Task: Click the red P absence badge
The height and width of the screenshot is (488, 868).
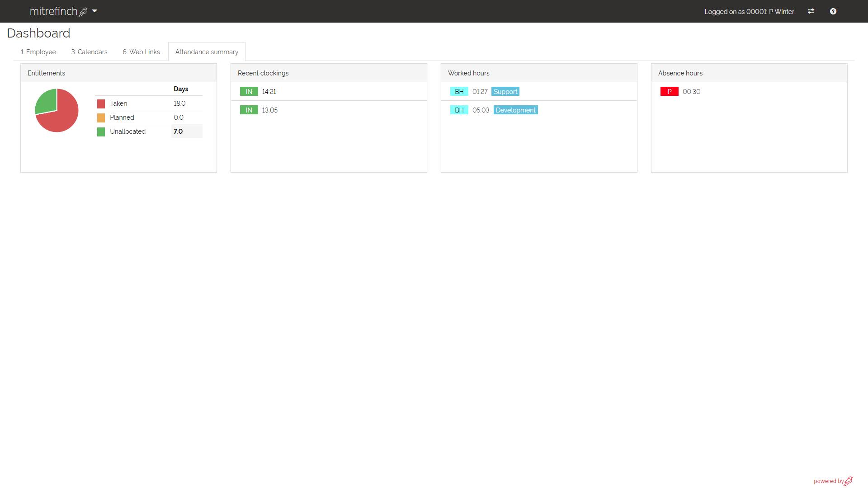Action: click(x=670, y=91)
